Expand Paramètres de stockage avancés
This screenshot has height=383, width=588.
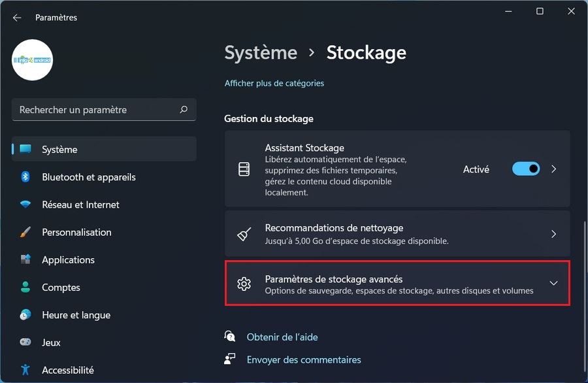553,283
